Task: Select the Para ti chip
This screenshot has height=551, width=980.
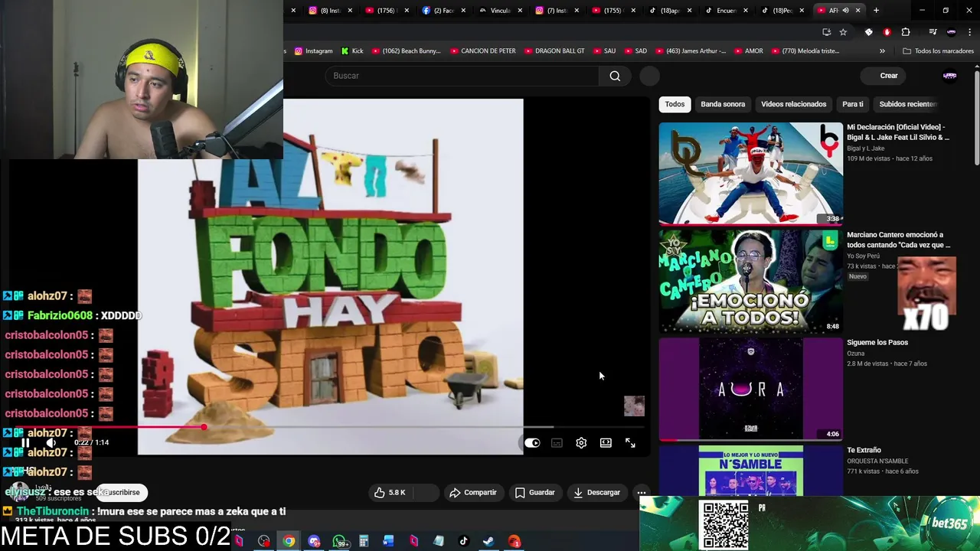Action: (x=852, y=104)
